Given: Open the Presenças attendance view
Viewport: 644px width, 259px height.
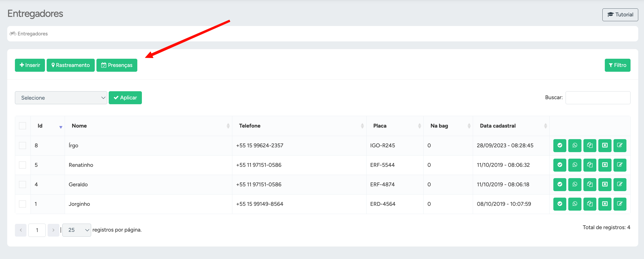Looking at the screenshot, I should 117,65.
